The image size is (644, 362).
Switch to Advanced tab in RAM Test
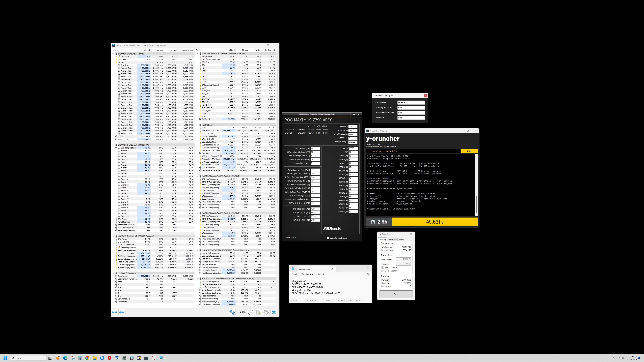click(x=392, y=240)
